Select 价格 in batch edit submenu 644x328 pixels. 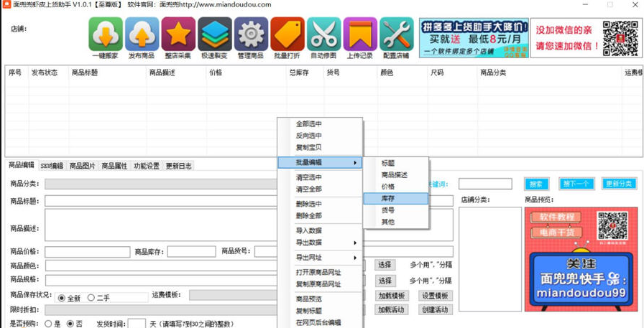[396, 187]
